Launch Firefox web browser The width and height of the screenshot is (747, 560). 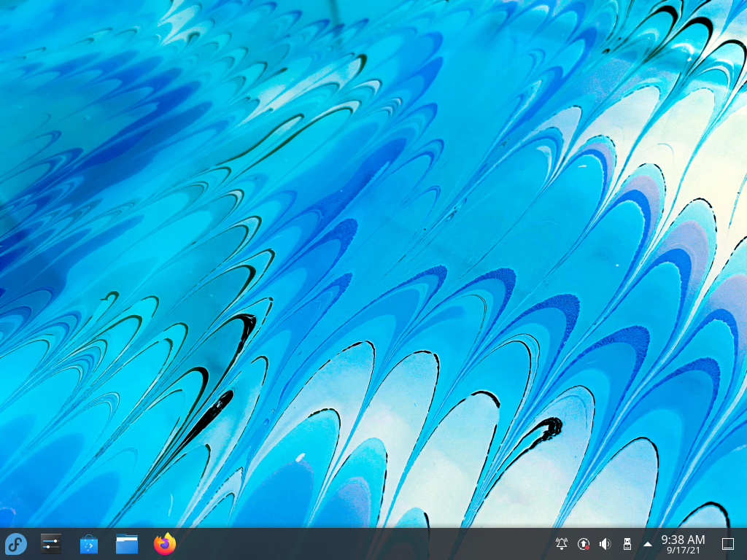165,544
